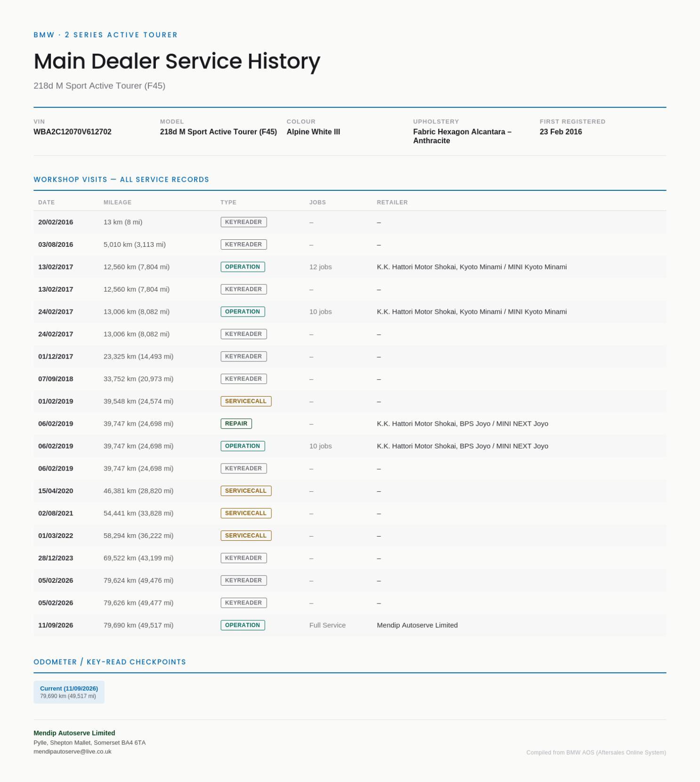Select the colour value "Alpine White III"
This screenshot has height=782, width=700.
[x=313, y=132]
